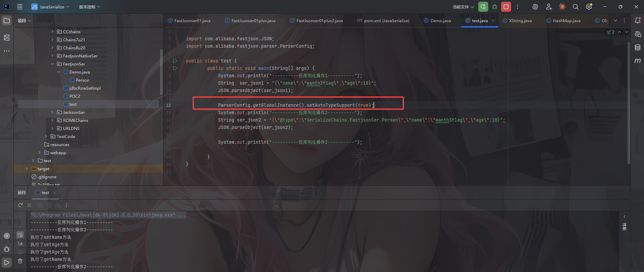Rerun the program from the top toolbar

pos(483,7)
